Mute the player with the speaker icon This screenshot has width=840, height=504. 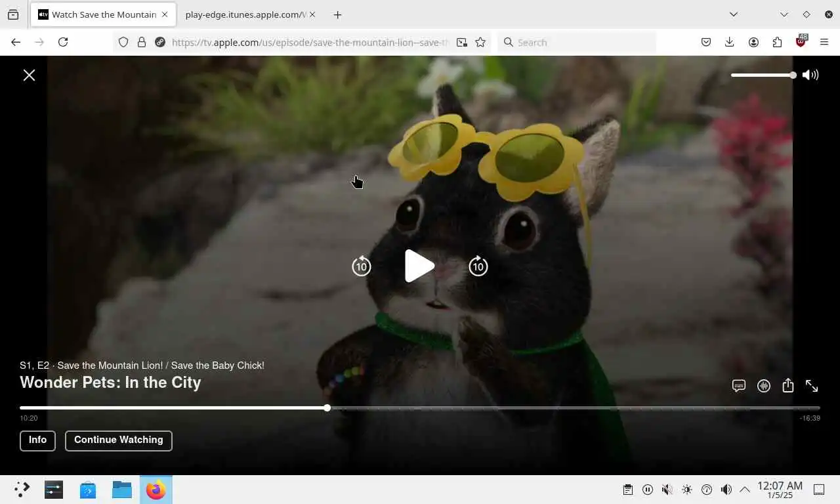point(810,75)
